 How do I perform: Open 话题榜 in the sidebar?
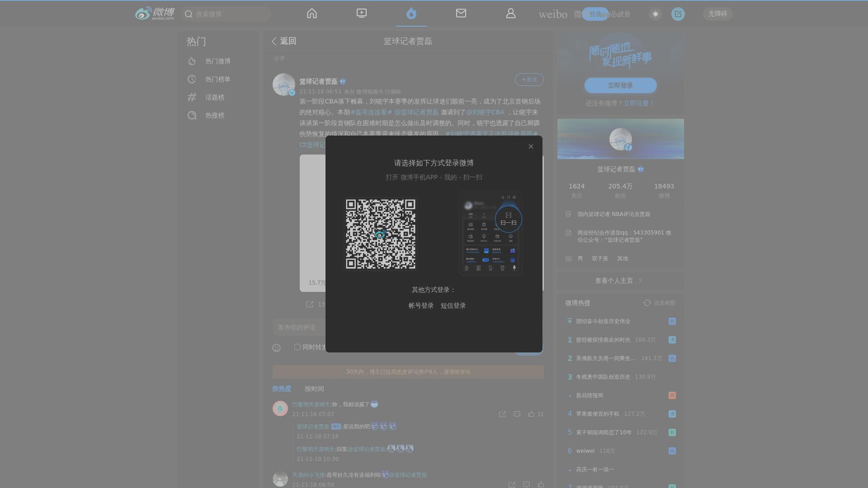(218, 97)
